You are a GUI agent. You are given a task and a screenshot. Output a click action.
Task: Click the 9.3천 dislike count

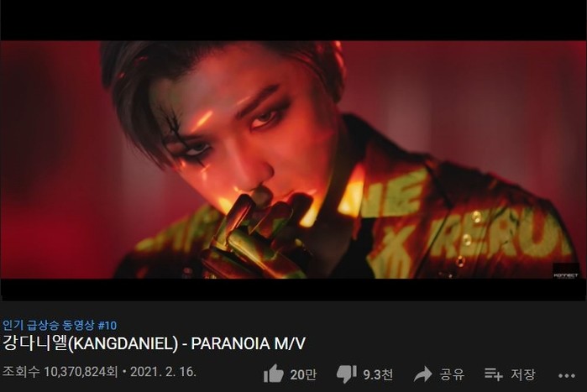click(378, 374)
